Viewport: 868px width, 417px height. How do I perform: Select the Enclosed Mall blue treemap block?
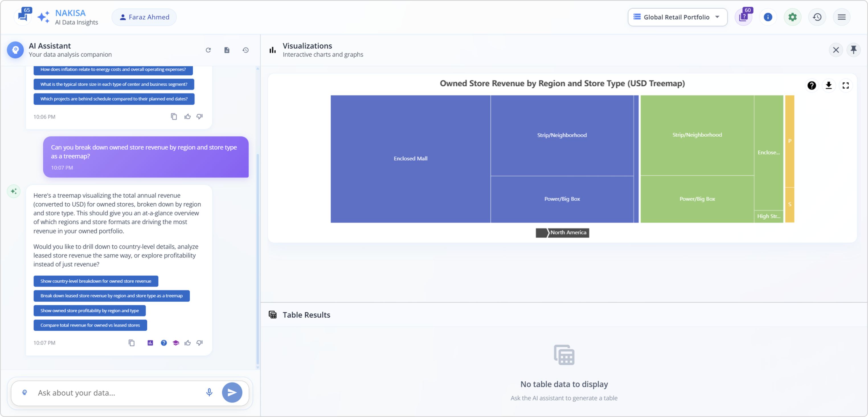click(x=410, y=158)
